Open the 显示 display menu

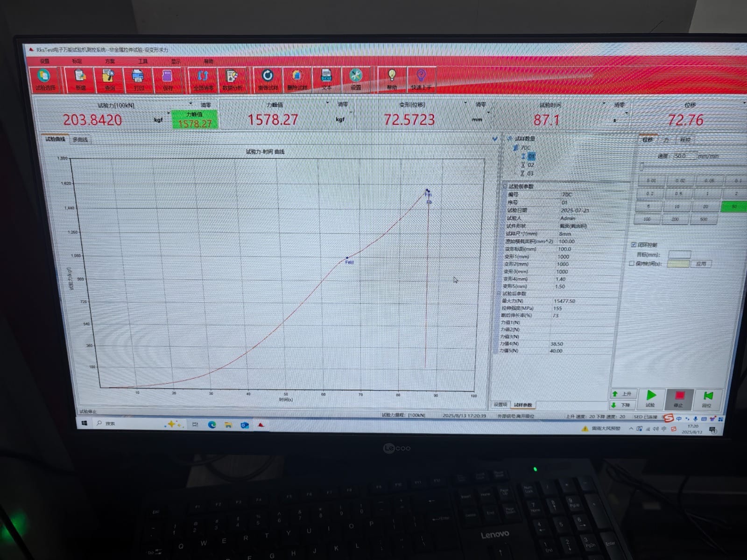click(176, 61)
